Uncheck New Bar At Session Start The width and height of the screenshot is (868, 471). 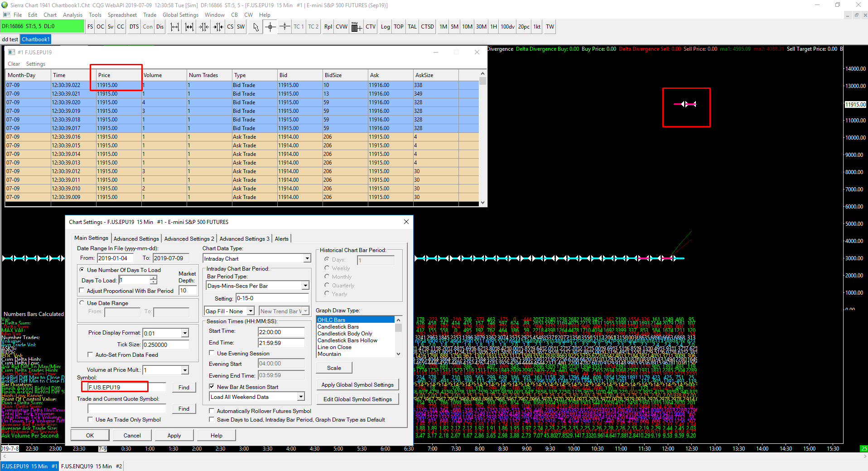[x=212, y=387]
